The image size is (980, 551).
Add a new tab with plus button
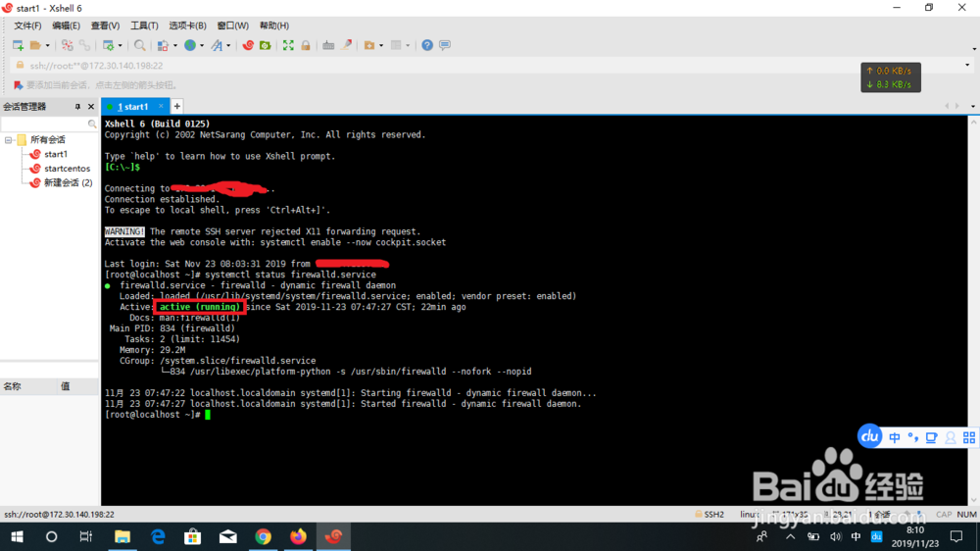point(176,106)
